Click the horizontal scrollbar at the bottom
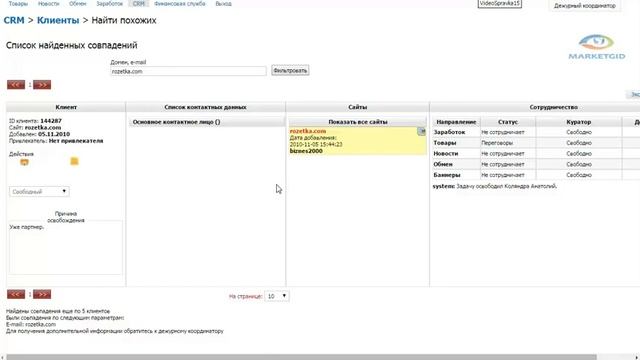Viewport: 640px width, 360px height. pos(302,357)
